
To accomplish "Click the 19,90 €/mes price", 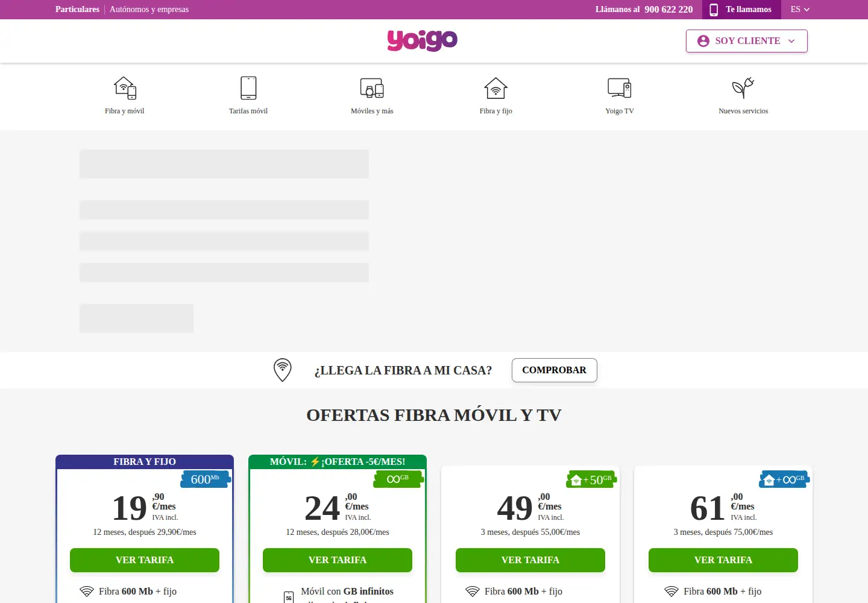I will 145,508.
